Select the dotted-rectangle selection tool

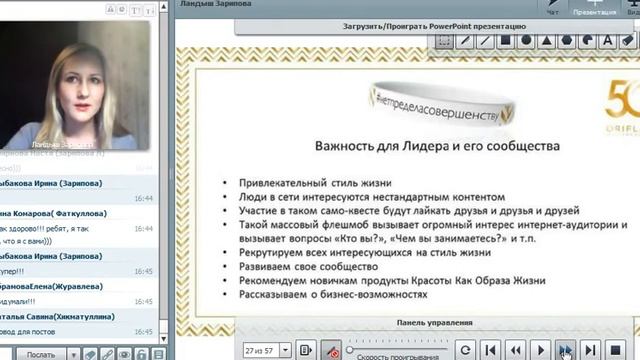point(444,41)
